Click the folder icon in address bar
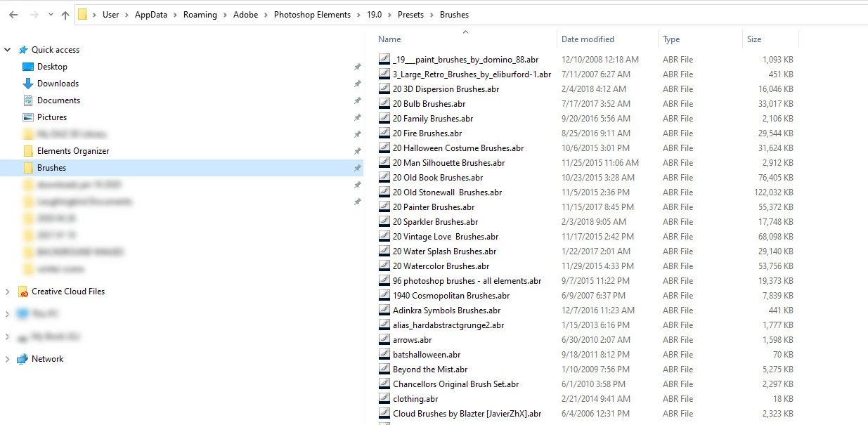Image resolution: width=868 pixels, height=425 pixels. [83, 14]
